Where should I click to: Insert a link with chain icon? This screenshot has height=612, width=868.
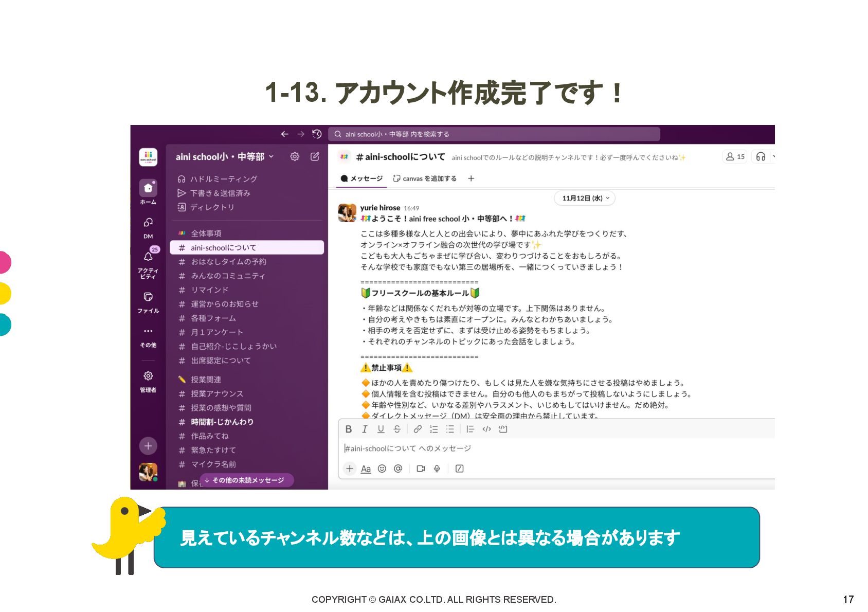pos(418,429)
